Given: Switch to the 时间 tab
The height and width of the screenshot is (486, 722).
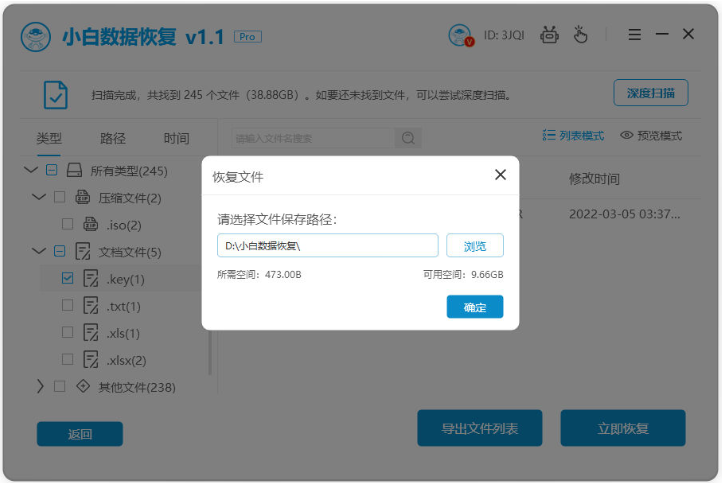Looking at the screenshot, I should [176, 138].
